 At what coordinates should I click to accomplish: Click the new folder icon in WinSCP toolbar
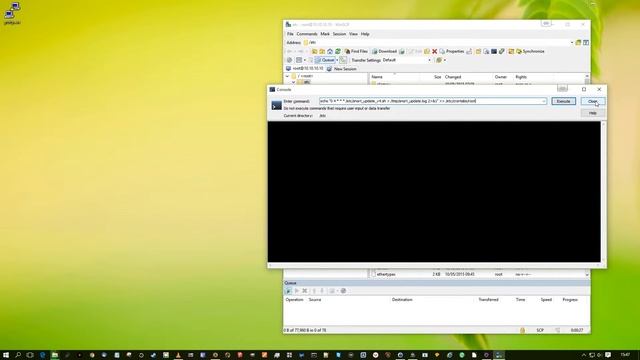(x=478, y=51)
